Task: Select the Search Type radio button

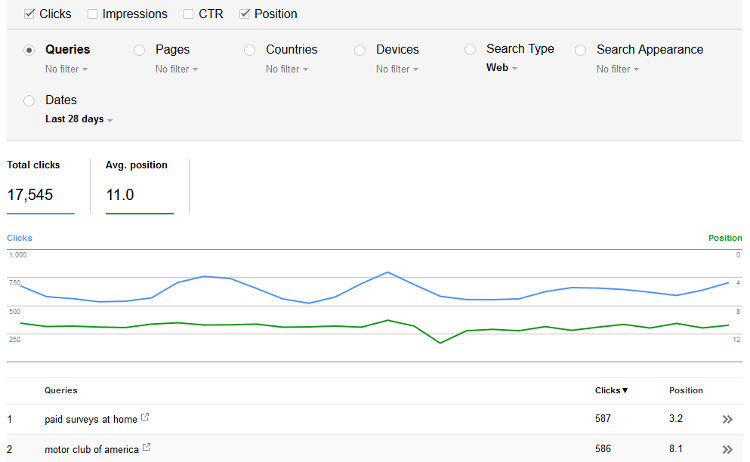Action: [x=470, y=49]
